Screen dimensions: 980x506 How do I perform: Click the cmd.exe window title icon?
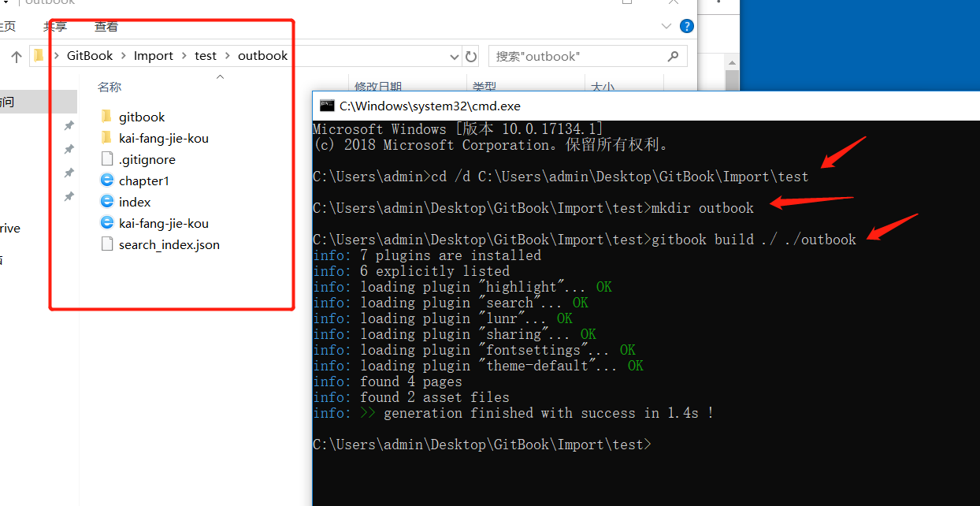click(x=326, y=106)
